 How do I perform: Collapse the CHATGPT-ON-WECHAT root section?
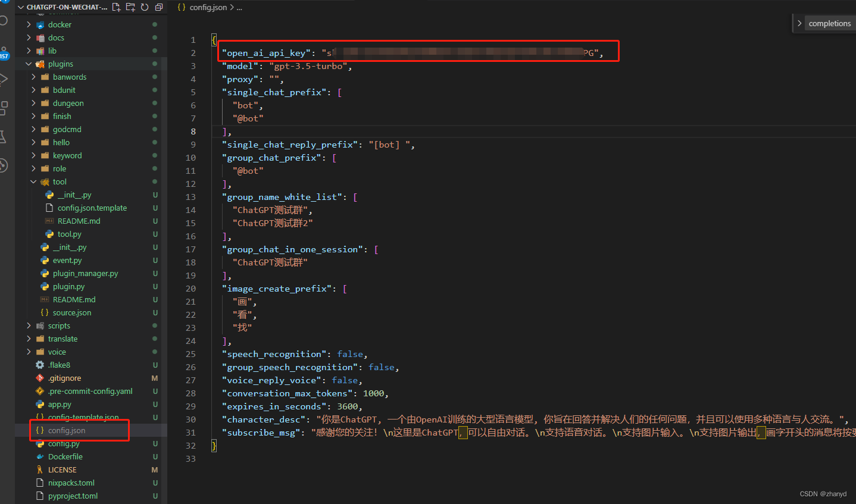(x=21, y=7)
